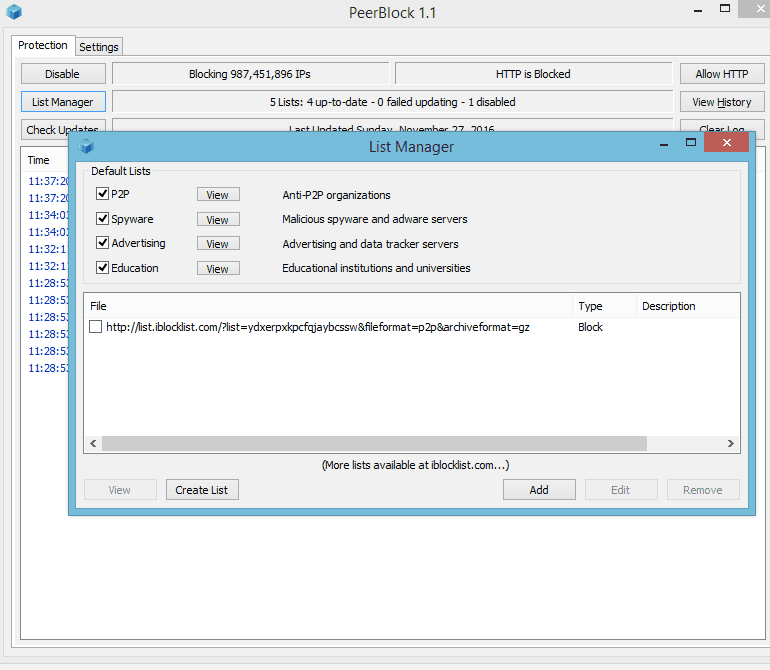Click the grayed Edit button
Screen dimensions: 770x670
(621, 490)
